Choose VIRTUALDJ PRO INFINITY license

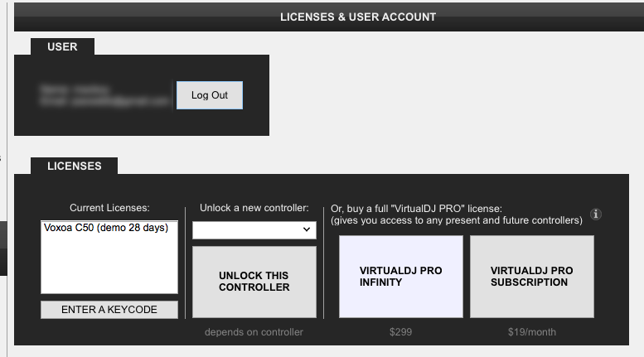coord(401,276)
